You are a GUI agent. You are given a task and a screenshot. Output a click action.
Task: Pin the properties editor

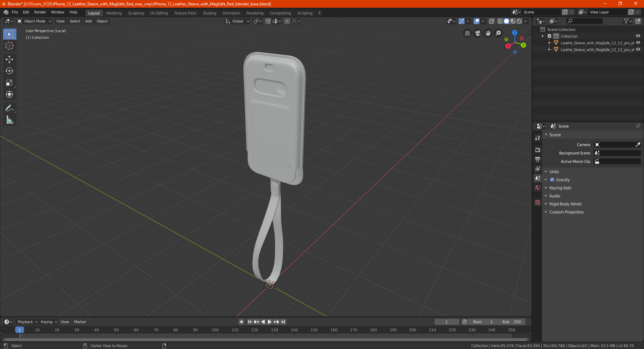638,126
